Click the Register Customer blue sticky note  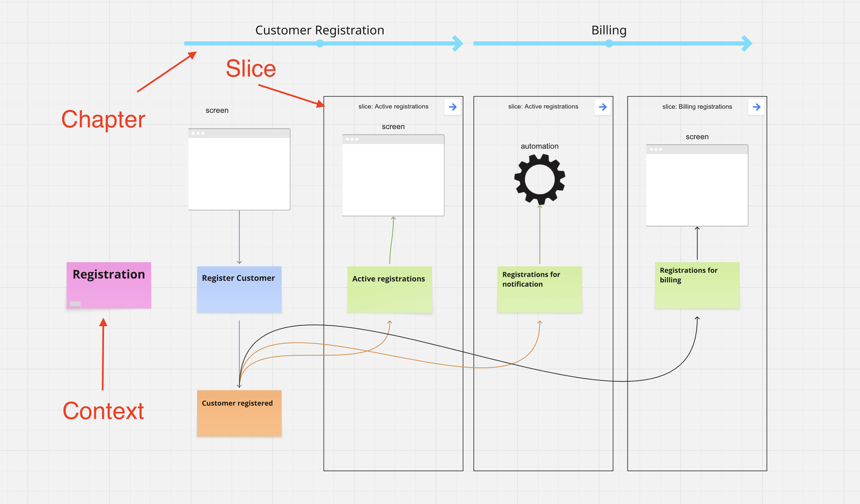click(x=239, y=289)
